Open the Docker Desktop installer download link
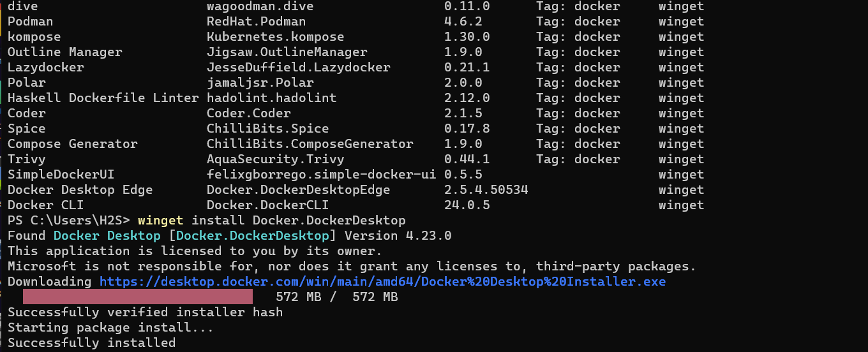 point(382,282)
